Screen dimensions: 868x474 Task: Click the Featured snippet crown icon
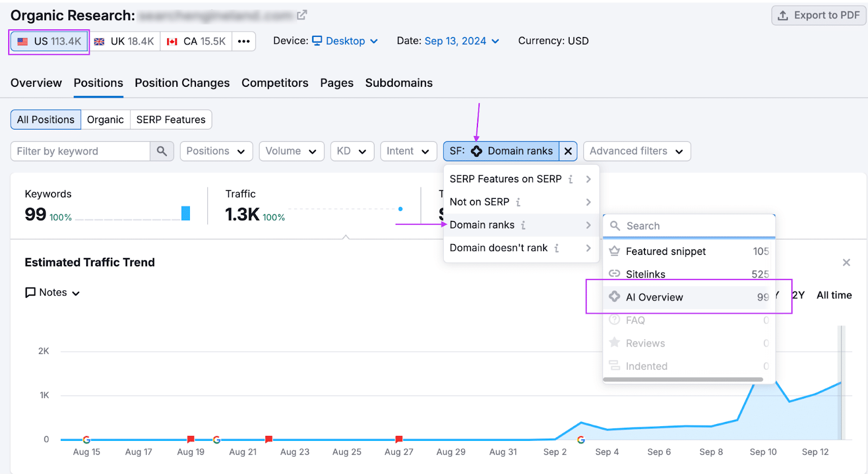click(614, 251)
